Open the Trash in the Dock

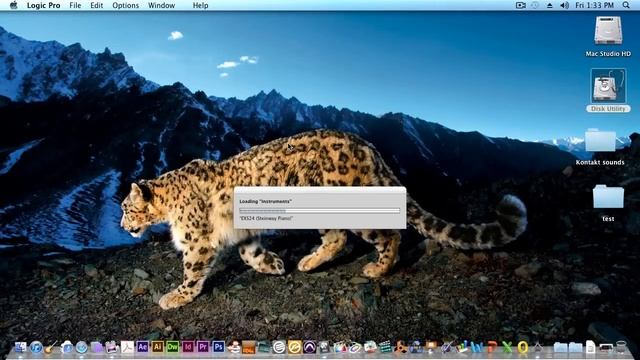tap(621, 347)
